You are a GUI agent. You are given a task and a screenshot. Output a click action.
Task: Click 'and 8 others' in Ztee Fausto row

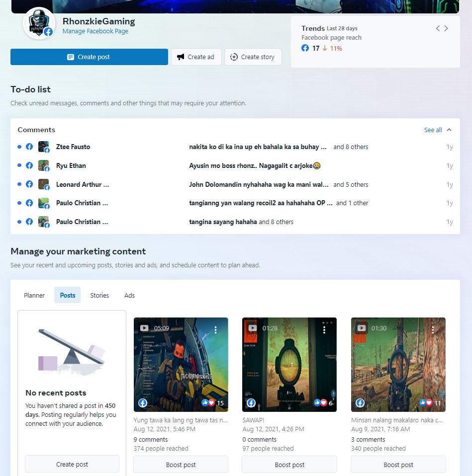351,147
